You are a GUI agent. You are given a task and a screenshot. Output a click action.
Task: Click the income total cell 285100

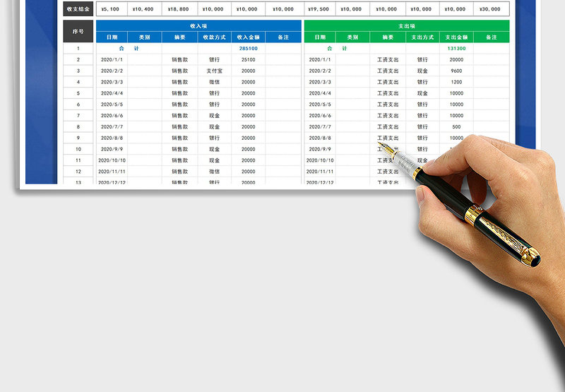(x=248, y=48)
